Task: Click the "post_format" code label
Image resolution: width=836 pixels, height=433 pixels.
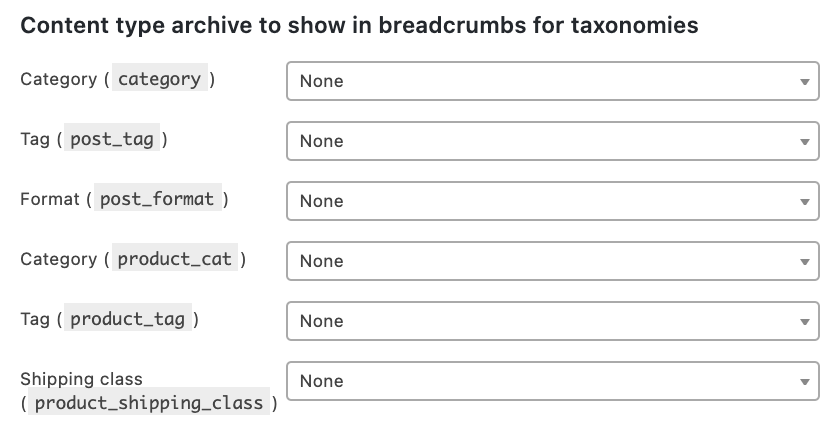Action: coord(156,199)
